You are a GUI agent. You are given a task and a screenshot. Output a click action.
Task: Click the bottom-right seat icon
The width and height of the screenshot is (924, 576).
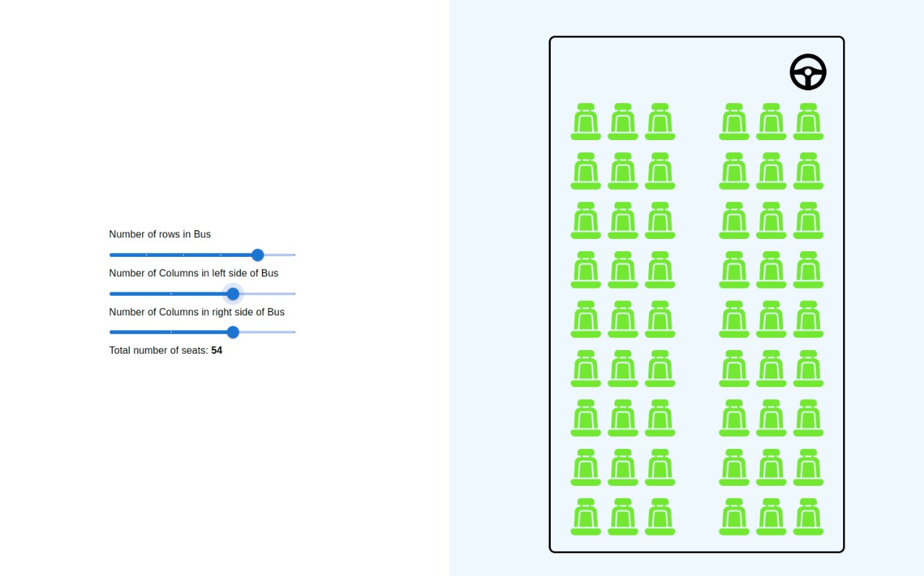(808, 516)
